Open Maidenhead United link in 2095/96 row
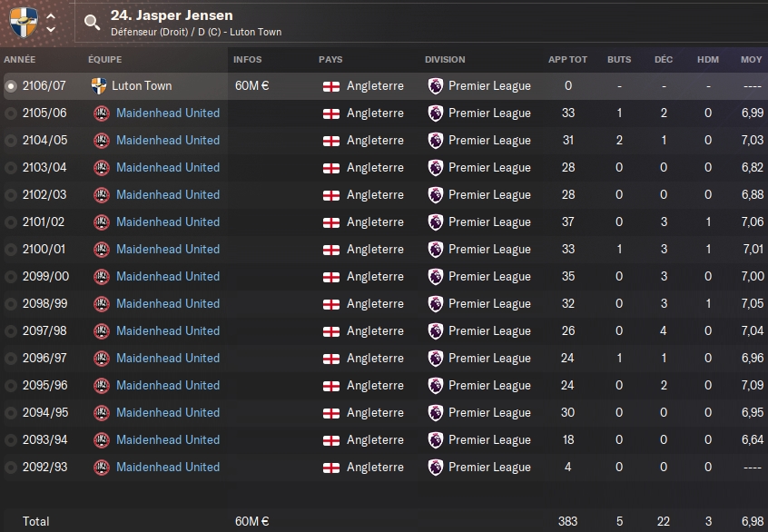Screen dimensions: 768x532 tap(168, 385)
